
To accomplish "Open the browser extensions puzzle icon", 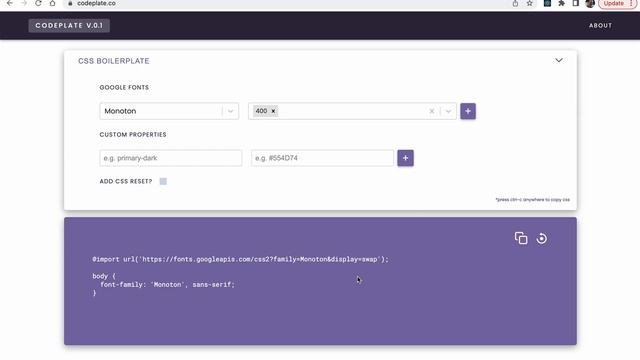I will 562,3.
